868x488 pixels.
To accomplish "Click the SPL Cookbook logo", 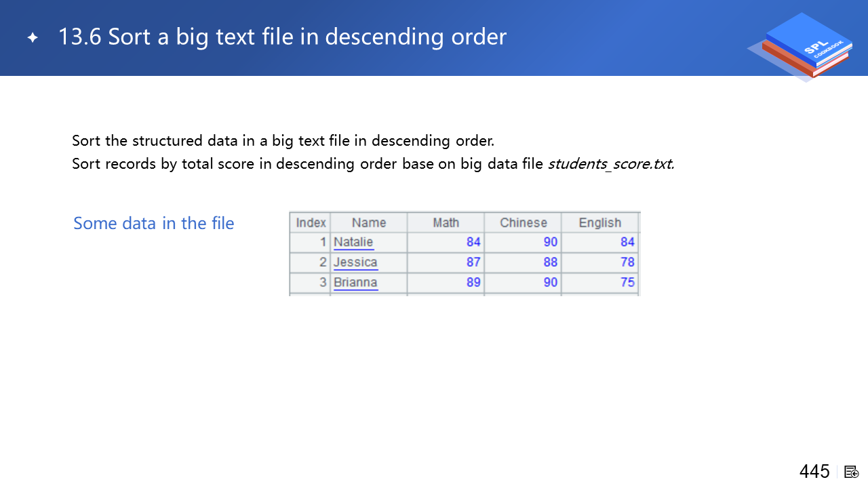I will (x=803, y=46).
